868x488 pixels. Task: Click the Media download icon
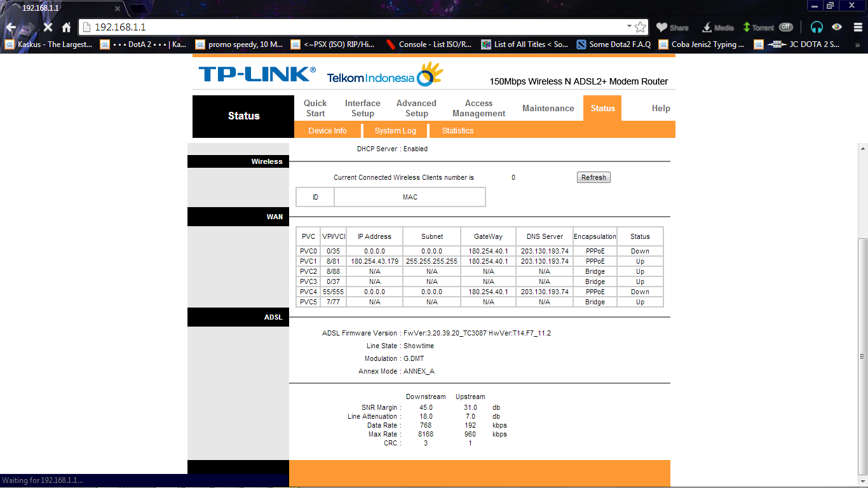pyautogui.click(x=705, y=27)
